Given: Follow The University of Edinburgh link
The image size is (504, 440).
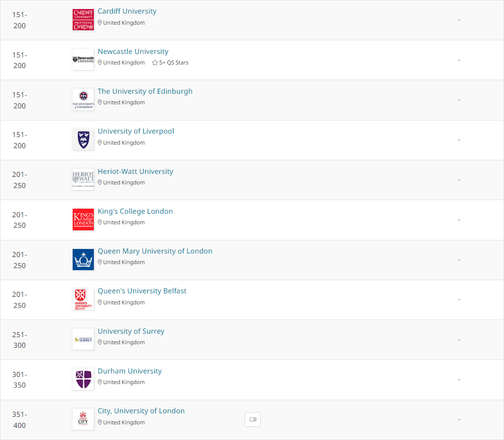Looking at the screenshot, I should [x=145, y=91].
